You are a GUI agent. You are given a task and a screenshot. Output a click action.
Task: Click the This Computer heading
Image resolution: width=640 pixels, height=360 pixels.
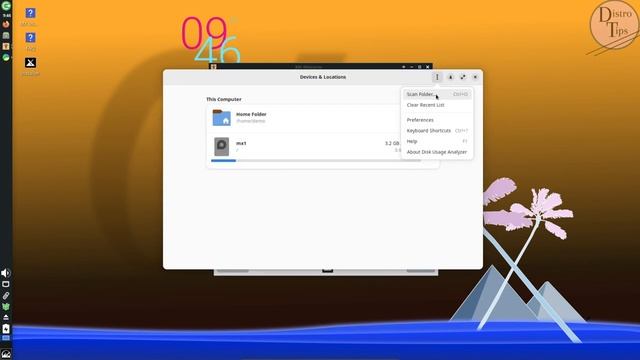[224, 99]
